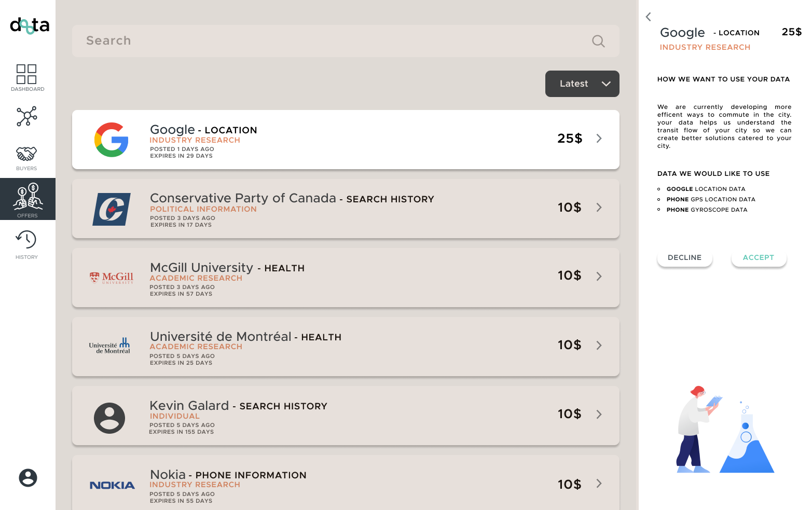The image size is (812, 510).
Task: Click in the Search field
Action: [346, 41]
